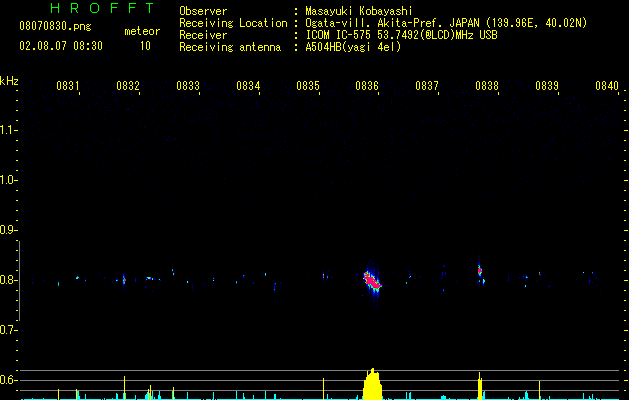Screen dimensions: 629x400
Task: Click the 1.1 kHz axis value
Action: [8, 130]
